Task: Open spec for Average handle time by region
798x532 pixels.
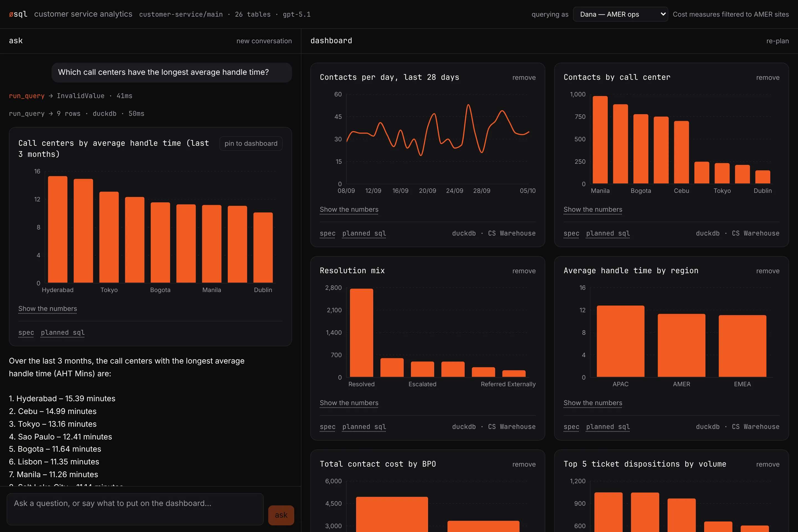Action: (571, 427)
